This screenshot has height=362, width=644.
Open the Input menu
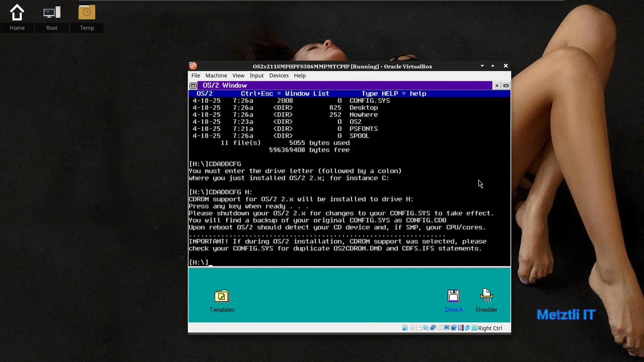pyautogui.click(x=257, y=75)
